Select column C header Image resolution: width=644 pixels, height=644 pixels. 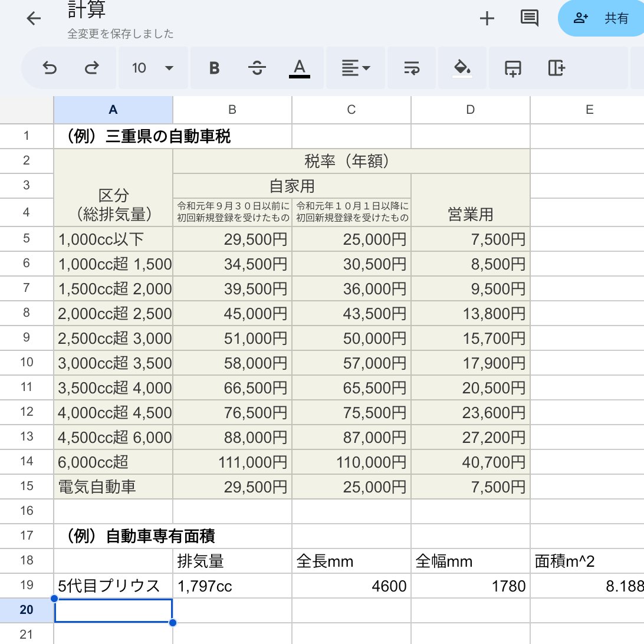(x=351, y=110)
